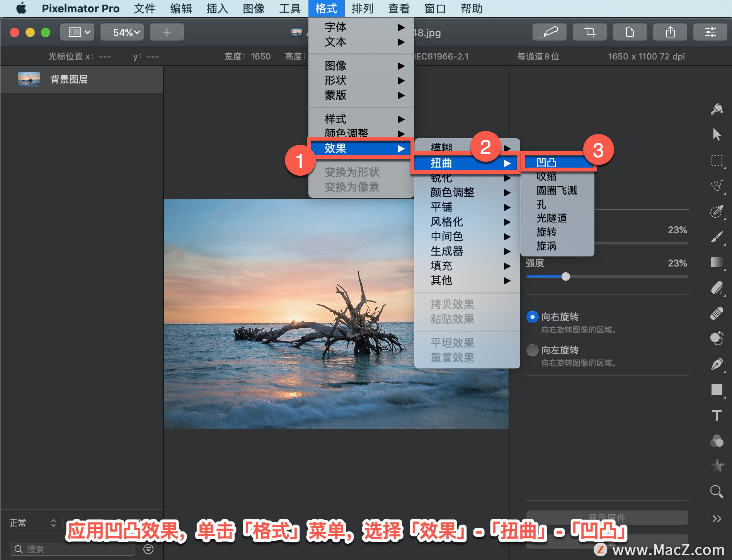Screen dimensions: 732x560
Task: Click the 强度 slider handle
Action: pyautogui.click(x=566, y=277)
